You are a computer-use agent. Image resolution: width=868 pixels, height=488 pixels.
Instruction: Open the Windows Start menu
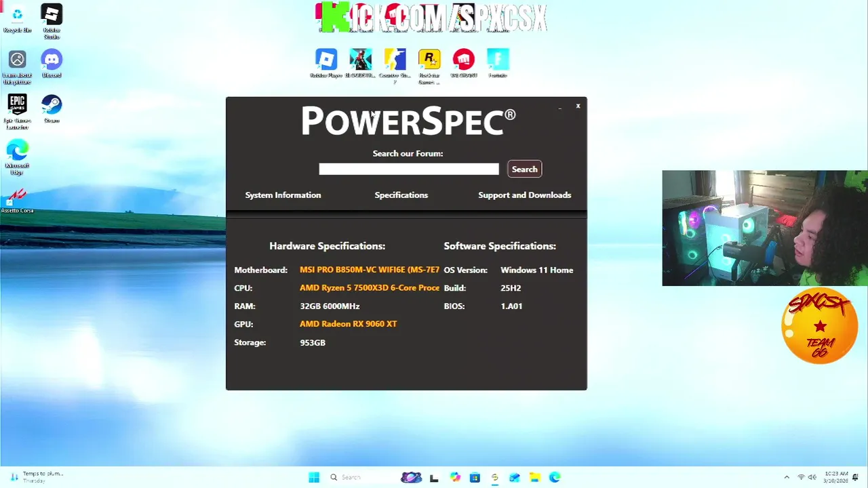314,478
